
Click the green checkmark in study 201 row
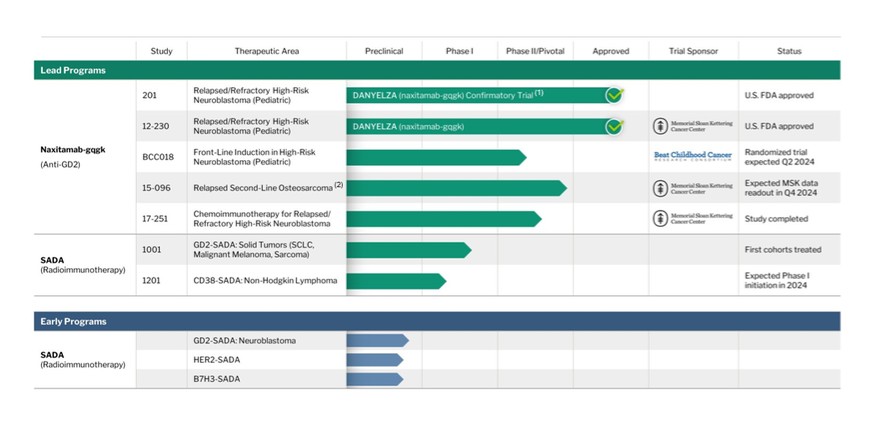point(614,95)
